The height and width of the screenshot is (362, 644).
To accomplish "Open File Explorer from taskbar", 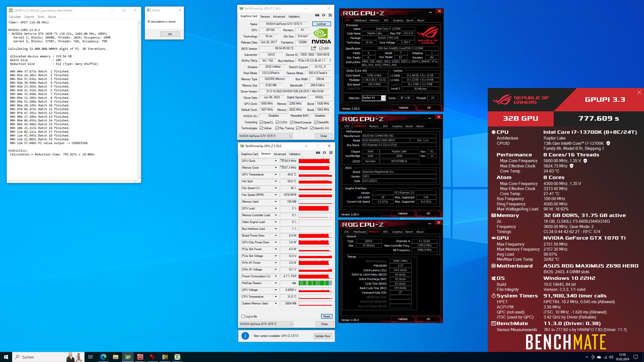I will pos(115,357).
